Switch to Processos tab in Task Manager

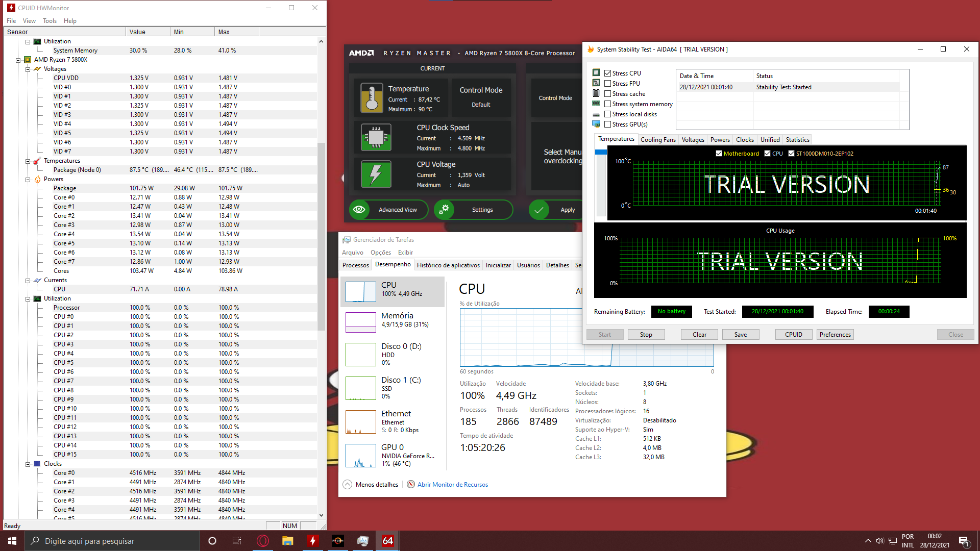tap(356, 265)
